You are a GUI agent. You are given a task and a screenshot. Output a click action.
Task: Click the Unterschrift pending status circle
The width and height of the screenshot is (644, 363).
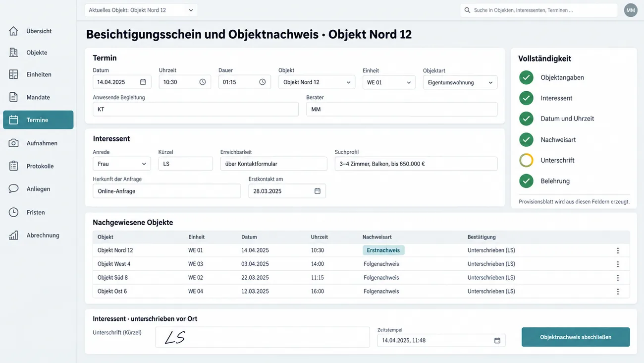click(x=526, y=160)
